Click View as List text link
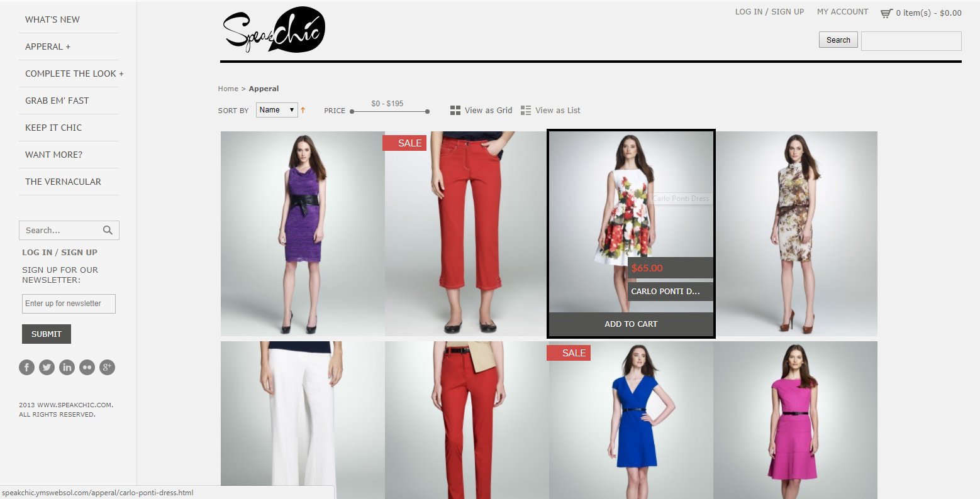The width and height of the screenshot is (980, 499). click(x=558, y=110)
